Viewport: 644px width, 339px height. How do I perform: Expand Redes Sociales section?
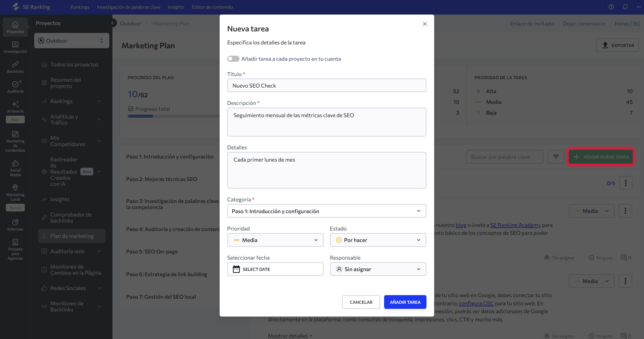point(99,288)
